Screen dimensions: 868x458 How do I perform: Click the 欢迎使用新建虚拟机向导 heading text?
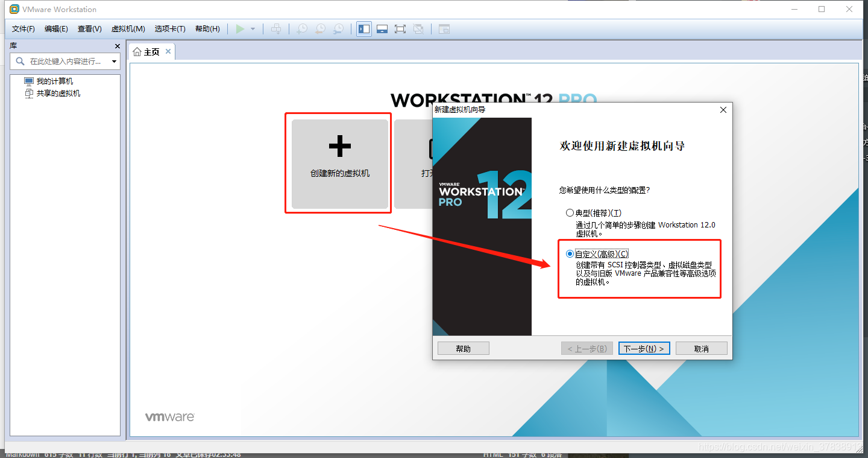tap(623, 146)
